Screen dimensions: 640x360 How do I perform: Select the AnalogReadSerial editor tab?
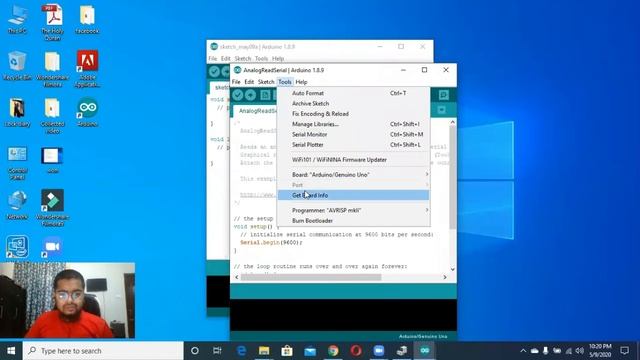tap(256, 111)
